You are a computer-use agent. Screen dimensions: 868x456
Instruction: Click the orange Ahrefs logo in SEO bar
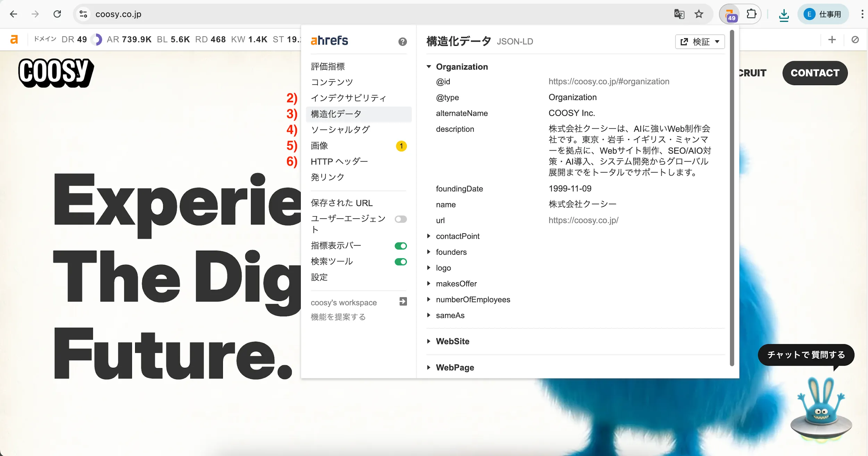pos(14,40)
